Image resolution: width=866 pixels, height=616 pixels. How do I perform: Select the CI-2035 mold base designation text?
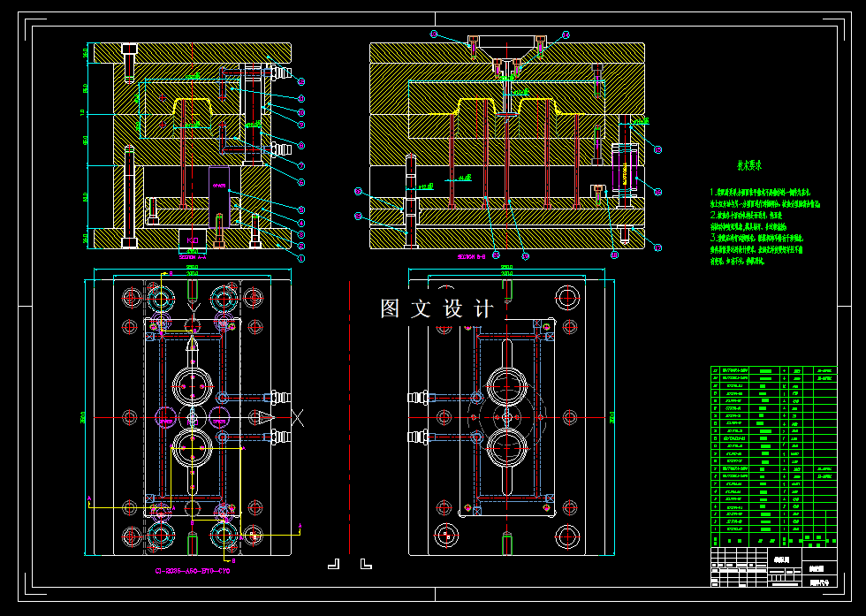point(193,571)
